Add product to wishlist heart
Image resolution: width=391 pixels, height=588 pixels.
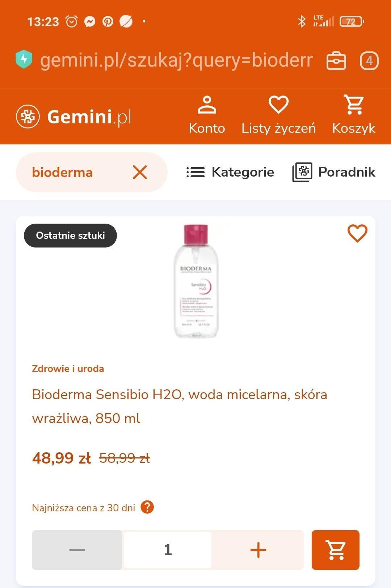[x=357, y=233]
